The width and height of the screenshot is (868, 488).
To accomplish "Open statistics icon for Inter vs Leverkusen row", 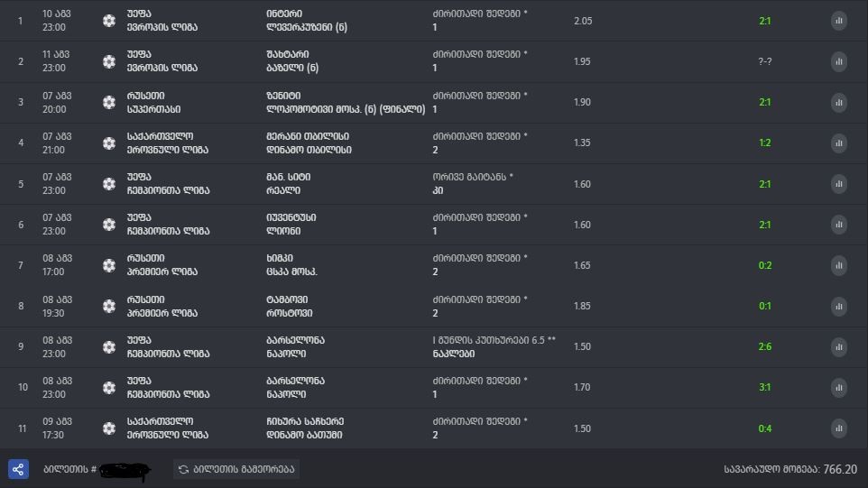I will (838, 21).
